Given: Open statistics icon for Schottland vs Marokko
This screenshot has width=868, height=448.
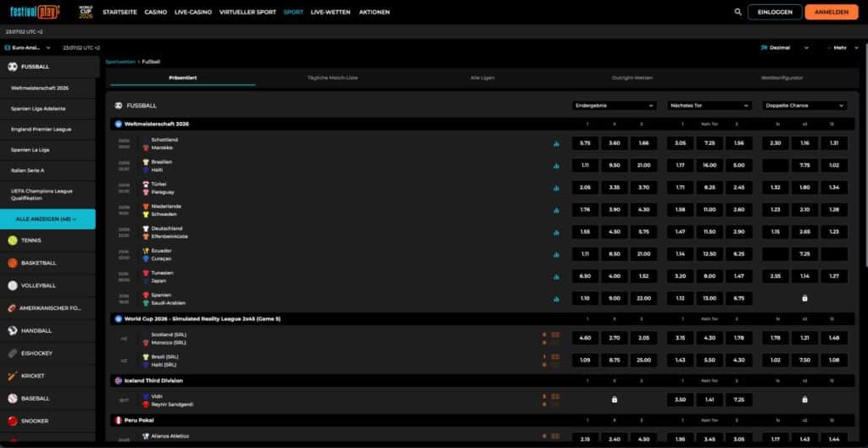Looking at the screenshot, I should 556,144.
